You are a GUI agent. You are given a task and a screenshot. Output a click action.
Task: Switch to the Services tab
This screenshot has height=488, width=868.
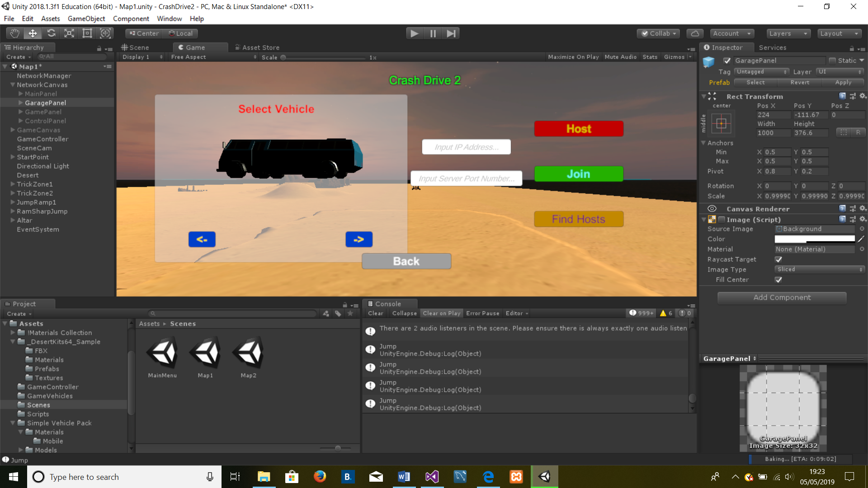point(772,47)
